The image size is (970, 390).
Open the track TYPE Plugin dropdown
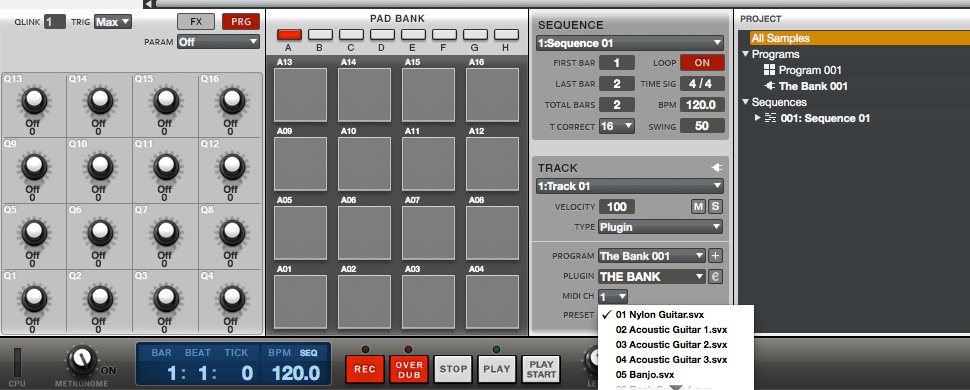(x=660, y=227)
